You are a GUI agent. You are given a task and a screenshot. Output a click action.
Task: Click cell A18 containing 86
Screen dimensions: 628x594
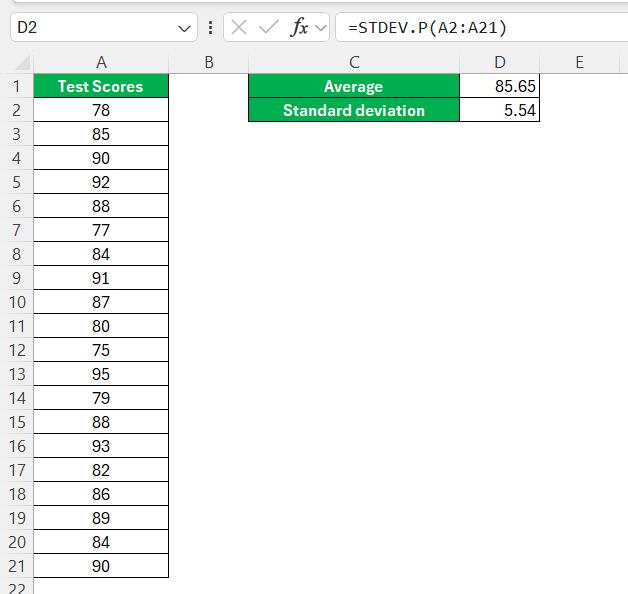(x=101, y=494)
